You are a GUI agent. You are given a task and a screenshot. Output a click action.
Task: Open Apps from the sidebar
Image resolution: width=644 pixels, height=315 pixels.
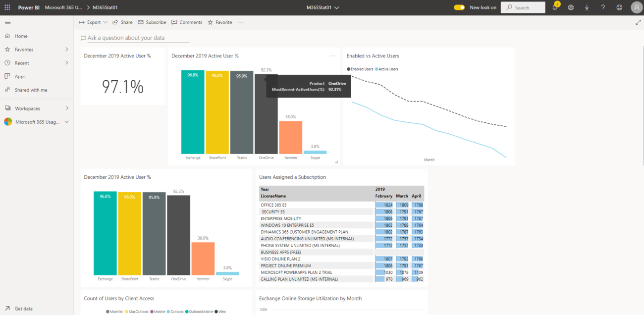pos(20,76)
